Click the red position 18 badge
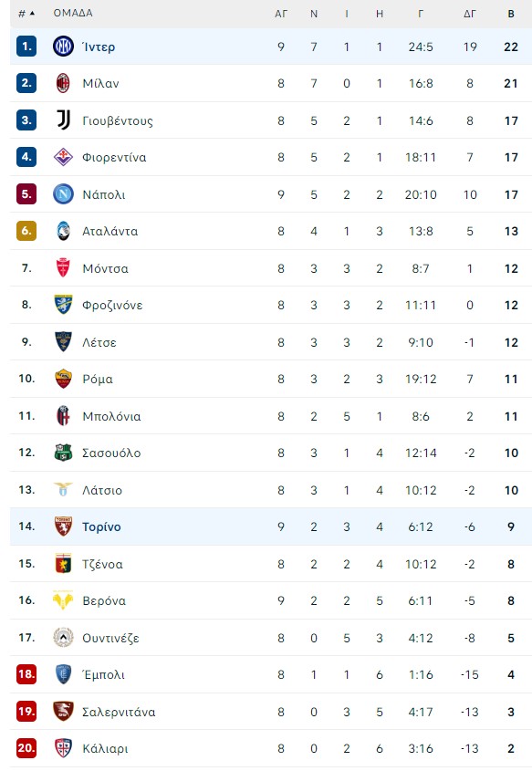Screen dimensions: 532x771 pyautogui.click(x=26, y=674)
